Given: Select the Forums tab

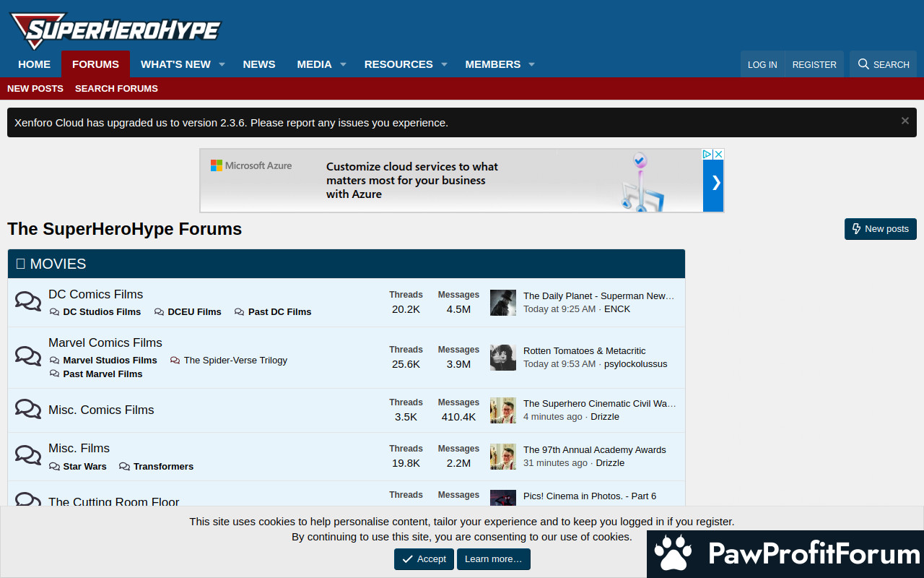Looking at the screenshot, I should click(95, 64).
